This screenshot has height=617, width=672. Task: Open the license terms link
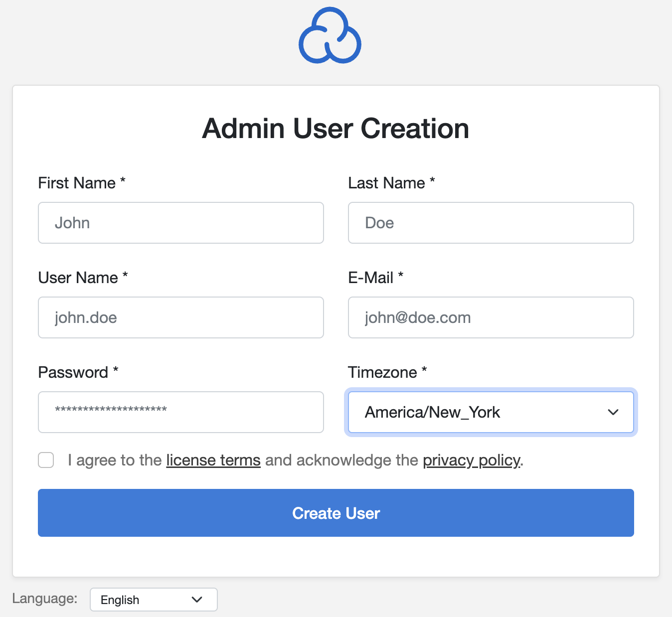pyautogui.click(x=213, y=460)
